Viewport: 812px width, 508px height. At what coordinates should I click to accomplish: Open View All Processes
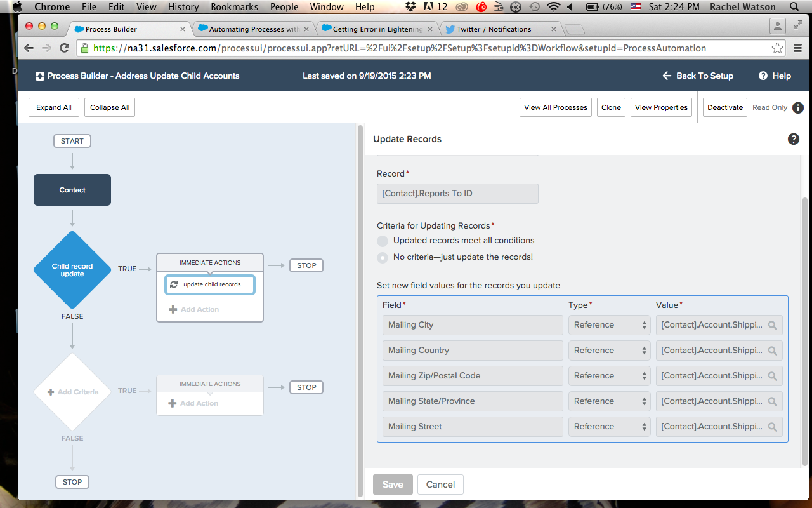[556, 108]
